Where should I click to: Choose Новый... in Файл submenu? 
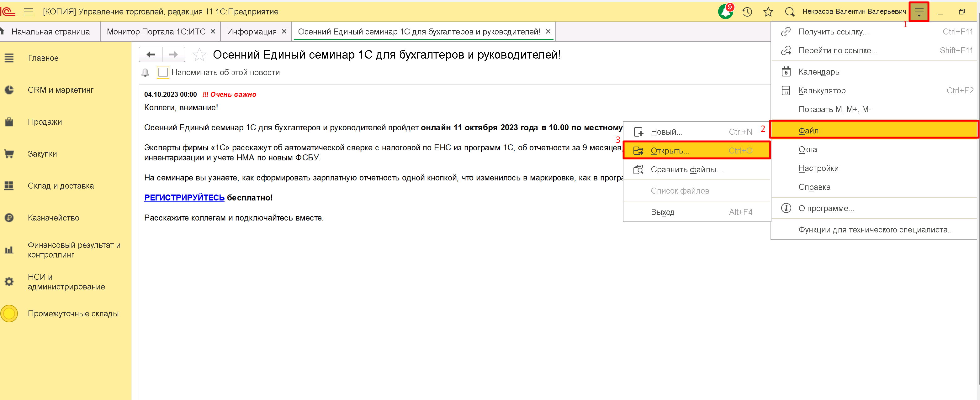tap(697, 132)
